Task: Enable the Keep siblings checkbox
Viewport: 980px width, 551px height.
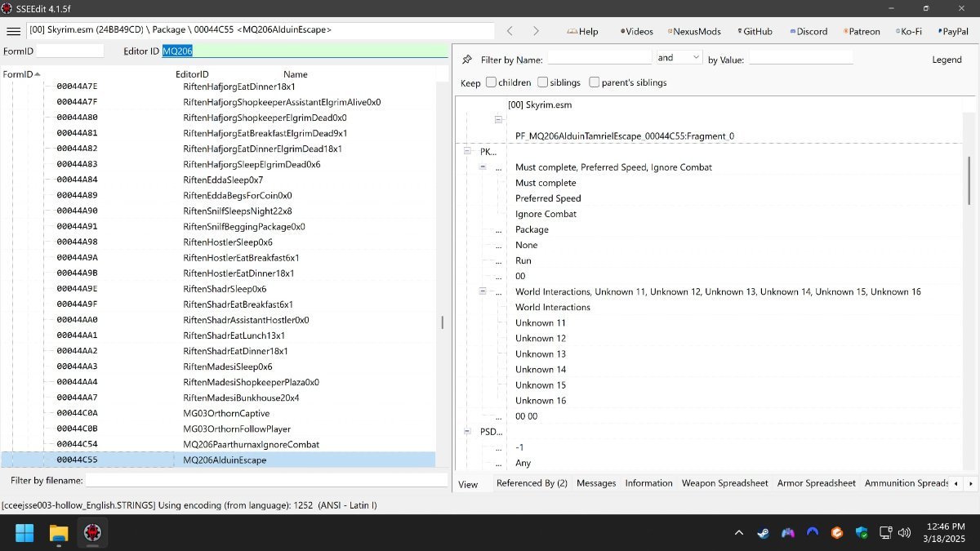Action: (543, 82)
